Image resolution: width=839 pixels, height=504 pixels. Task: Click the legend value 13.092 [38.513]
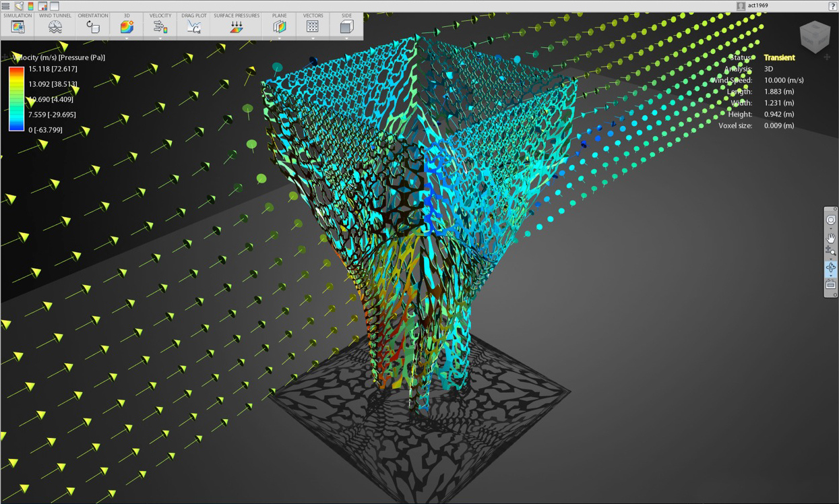[53, 84]
